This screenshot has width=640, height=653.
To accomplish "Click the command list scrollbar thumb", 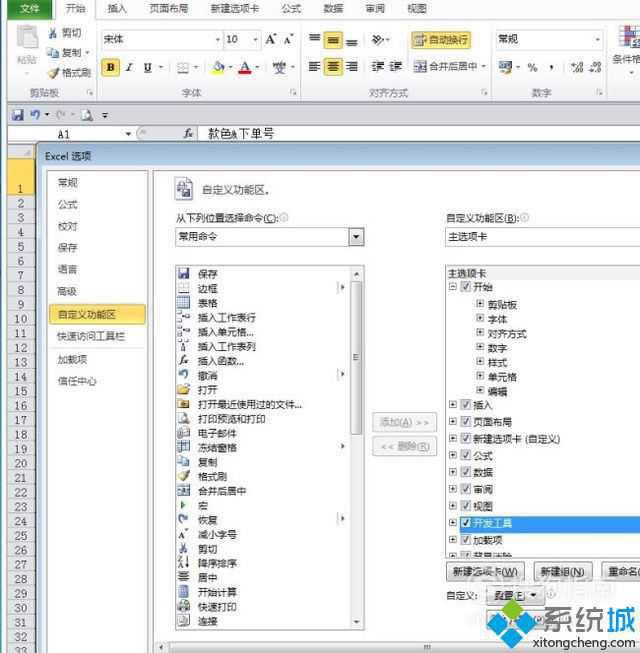I will [356, 357].
